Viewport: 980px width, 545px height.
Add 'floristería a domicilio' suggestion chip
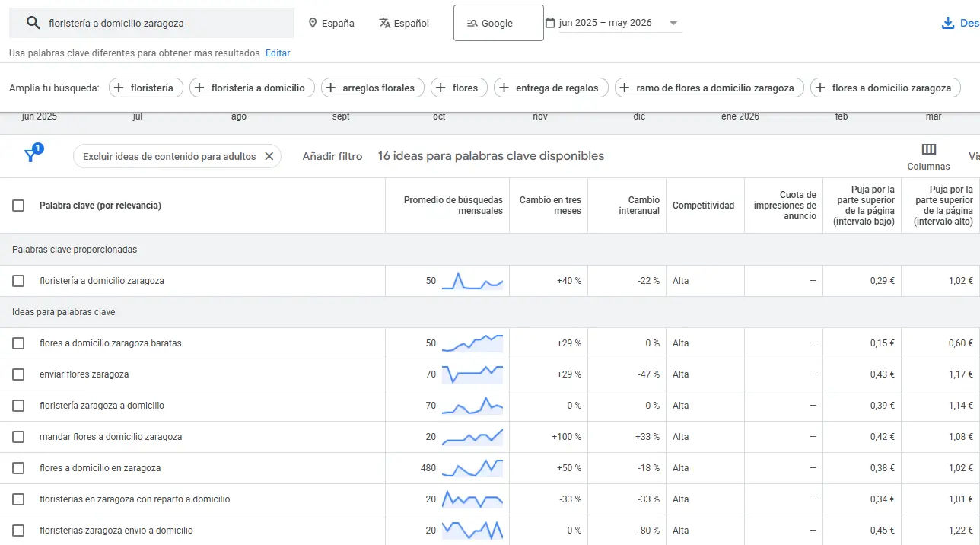tap(252, 88)
